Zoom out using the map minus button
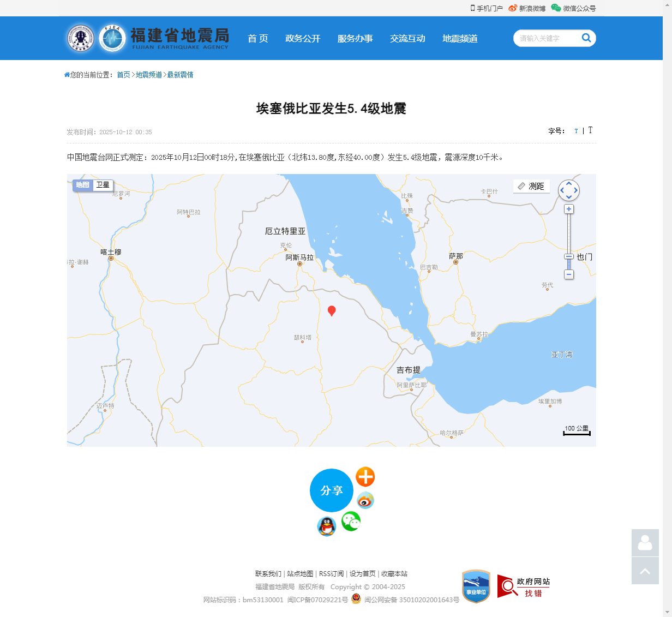 (x=569, y=275)
